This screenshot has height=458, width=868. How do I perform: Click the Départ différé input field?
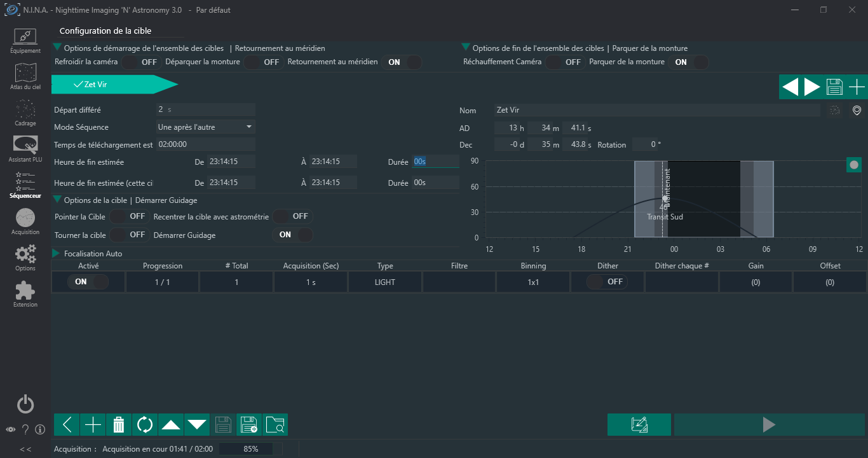point(206,109)
